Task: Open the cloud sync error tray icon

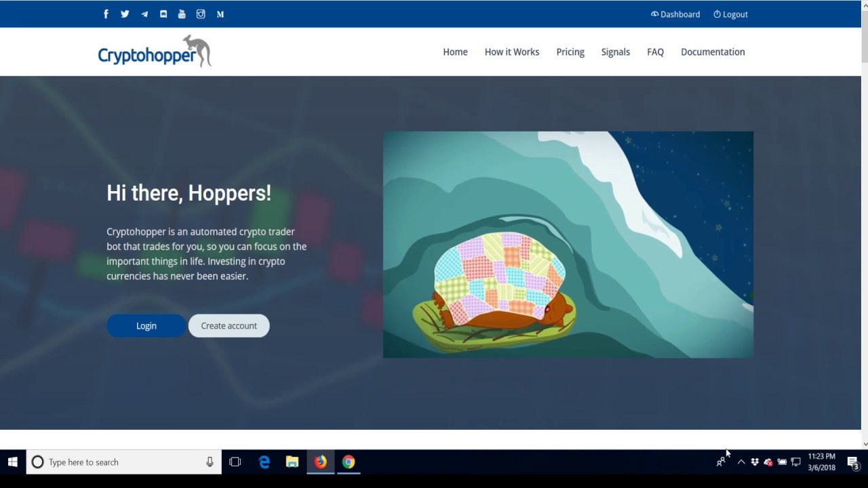Action: [768, 462]
